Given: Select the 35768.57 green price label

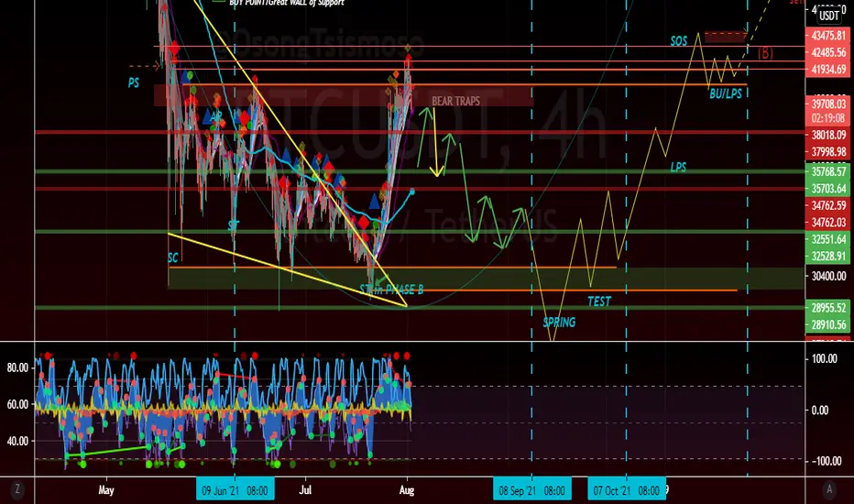Looking at the screenshot, I should point(829,171).
